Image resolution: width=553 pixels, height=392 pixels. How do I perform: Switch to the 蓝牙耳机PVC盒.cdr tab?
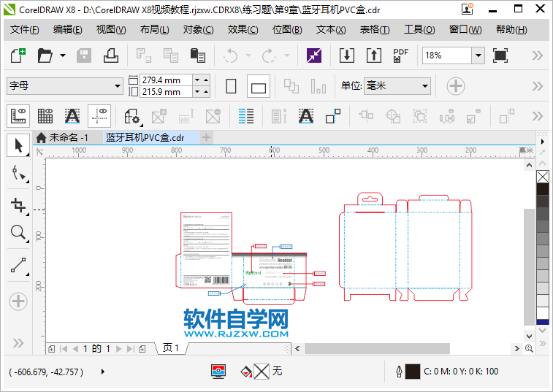click(145, 137)
